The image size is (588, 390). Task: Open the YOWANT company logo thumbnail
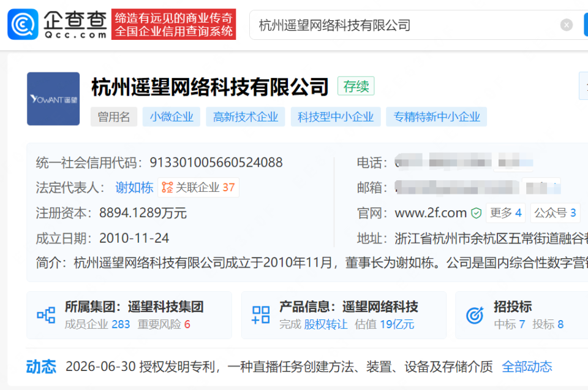[x=53, y=99]
